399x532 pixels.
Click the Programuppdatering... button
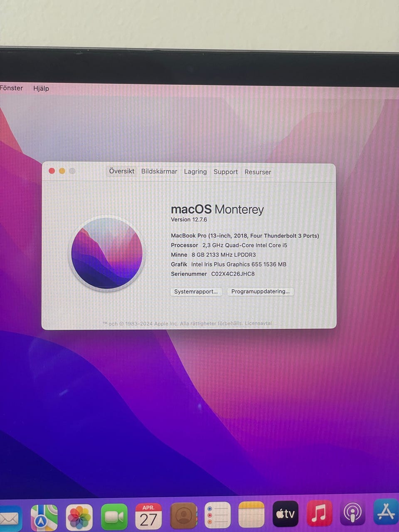tap(261, 291)
